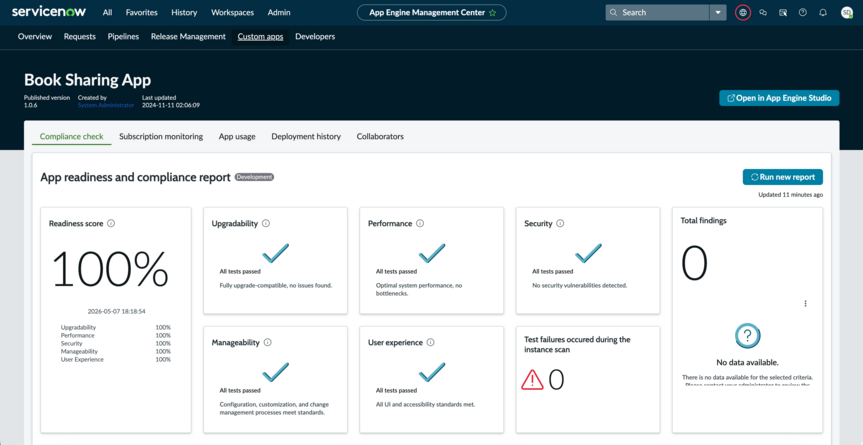Select the Compliance check tab
Viewport: 863px width, 445px height.
pos(72,136)
